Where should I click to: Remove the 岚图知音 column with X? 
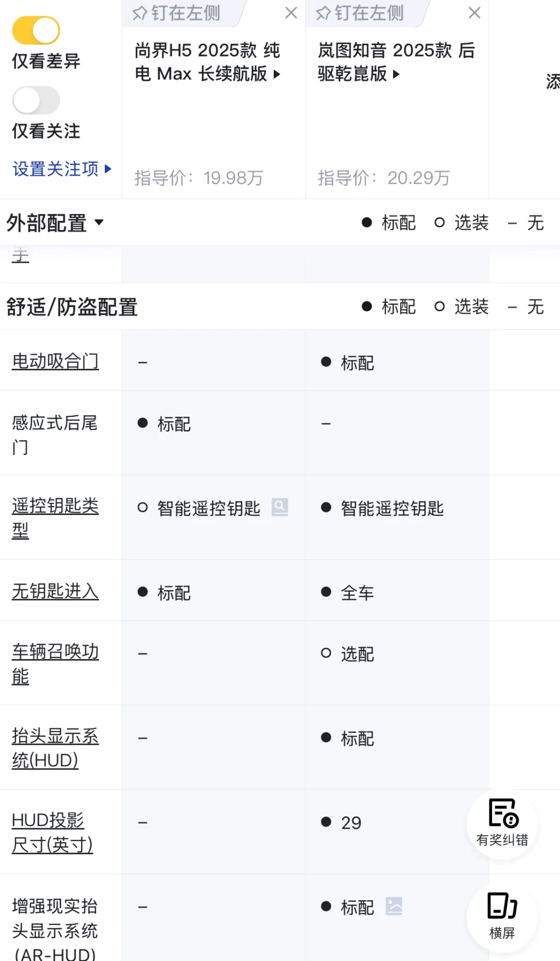coord(474,13)
